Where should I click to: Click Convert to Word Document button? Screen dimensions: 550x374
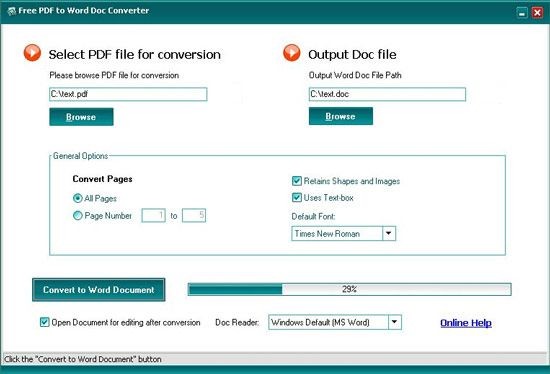point(99,290)
